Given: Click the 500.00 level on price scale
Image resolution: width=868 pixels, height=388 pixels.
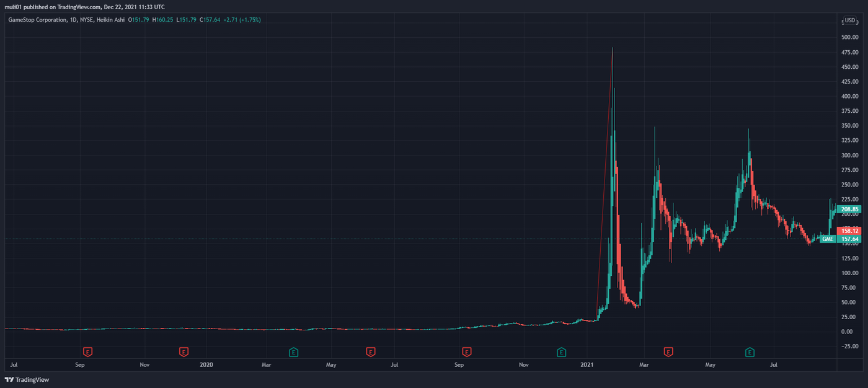Looking at the screenshot, I should (849, 37).
